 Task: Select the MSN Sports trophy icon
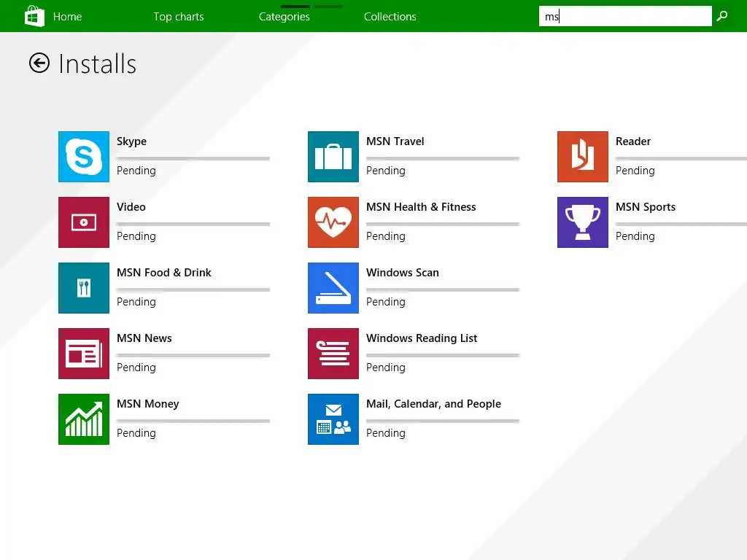pyautogui.click(x=583, y=222)
